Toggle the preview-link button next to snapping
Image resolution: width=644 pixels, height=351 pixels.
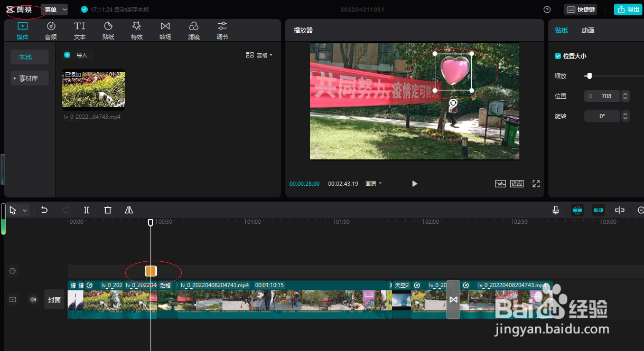tap(598, 210)
